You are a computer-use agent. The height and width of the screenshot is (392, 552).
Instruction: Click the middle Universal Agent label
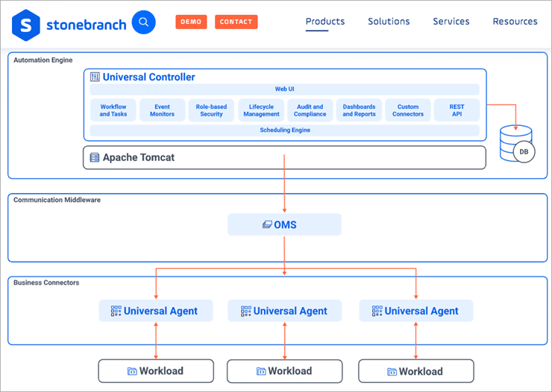(290, 311)
